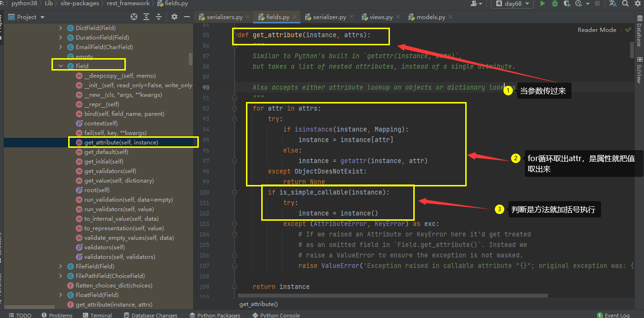Select to_representation(self, value) method
Screen dimensions: 644x318
(124, 228)
